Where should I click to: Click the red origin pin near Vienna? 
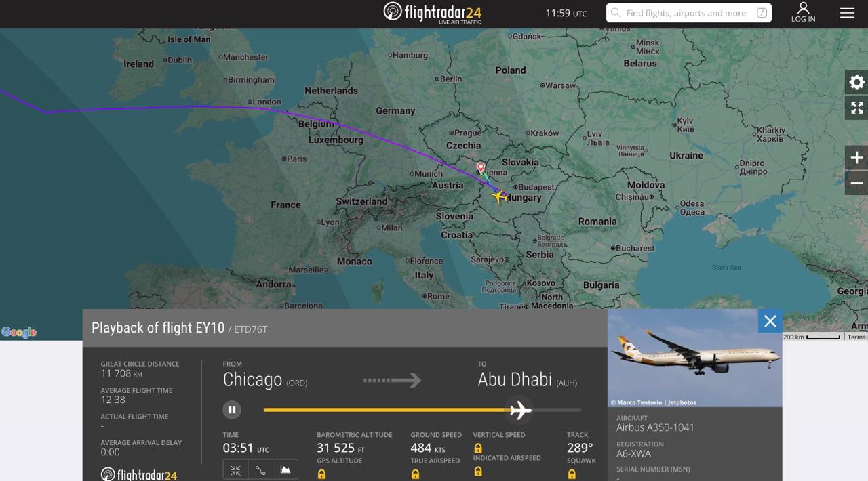[481, 167]
